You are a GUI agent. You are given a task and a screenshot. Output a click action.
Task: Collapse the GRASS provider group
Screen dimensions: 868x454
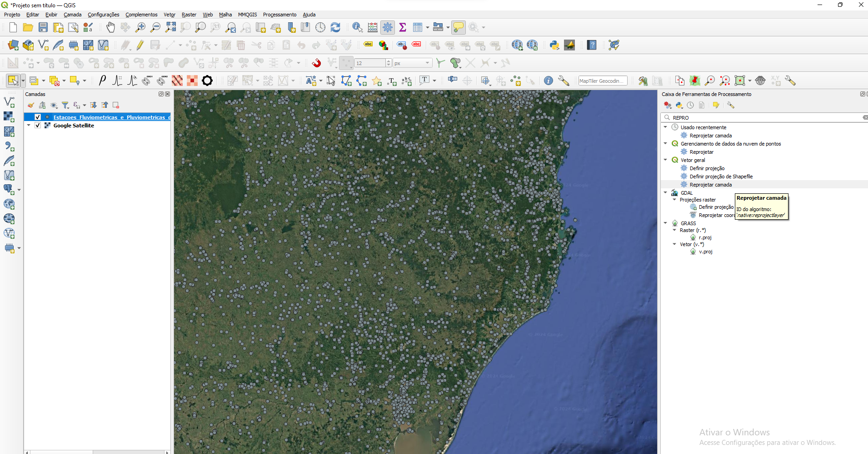(665, 223)
